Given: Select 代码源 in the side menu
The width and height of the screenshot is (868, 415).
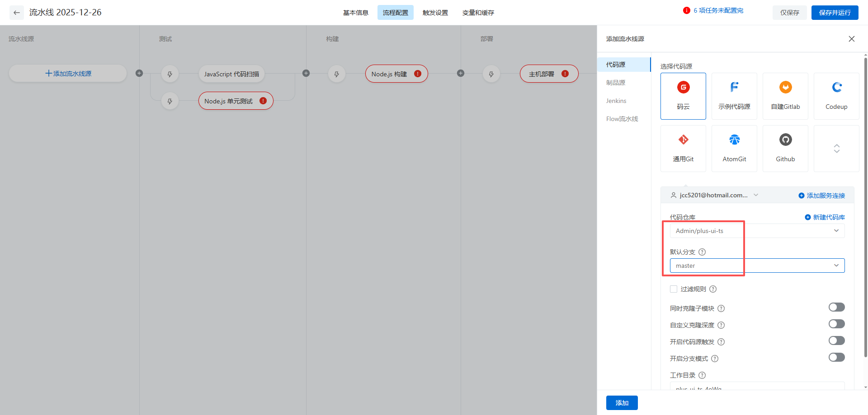Looking at the screenshot, I should pos(624,65).
